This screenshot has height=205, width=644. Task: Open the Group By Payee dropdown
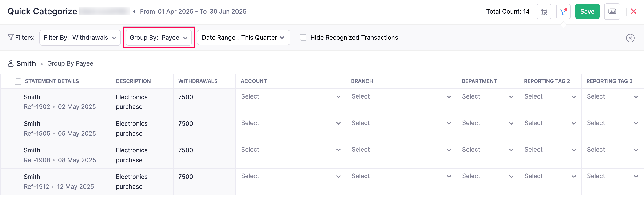[158, 38]
